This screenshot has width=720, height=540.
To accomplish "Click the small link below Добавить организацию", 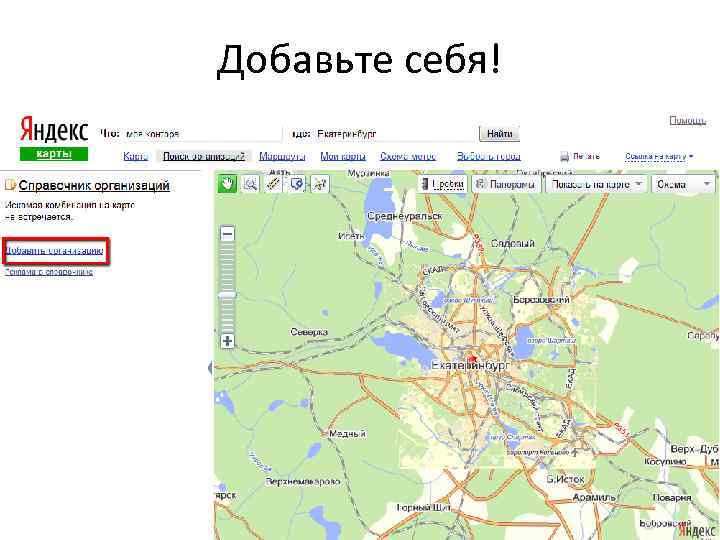I will point(49,272).
